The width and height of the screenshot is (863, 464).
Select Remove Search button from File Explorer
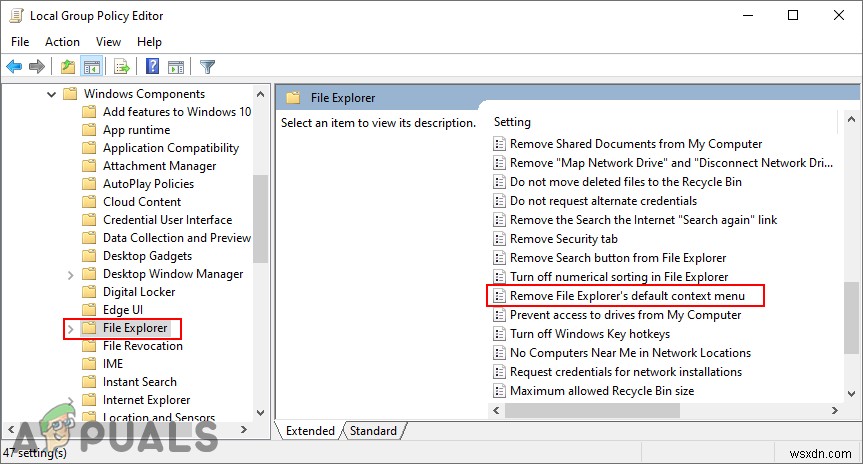[x=618, y=258]
